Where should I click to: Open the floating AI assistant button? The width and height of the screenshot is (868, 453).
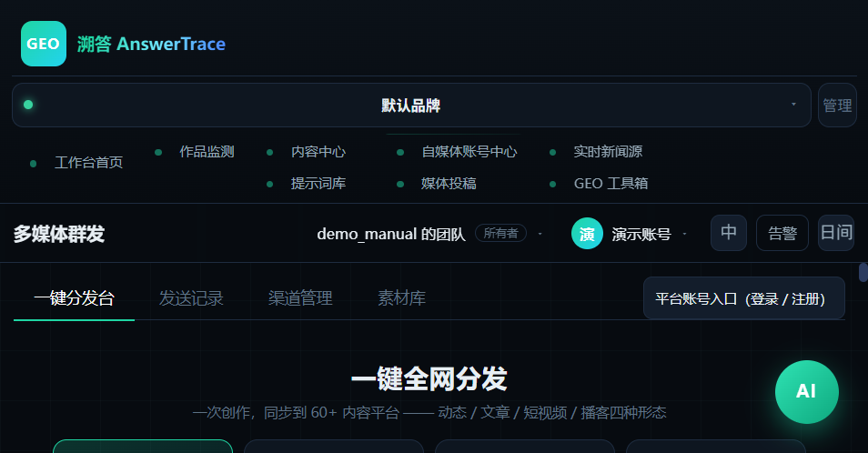[x=806, y=392]
